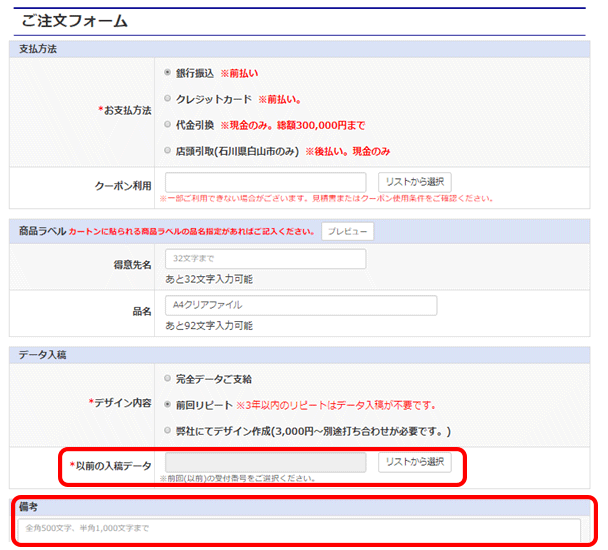Image resolution: width=608 pixels, height=550 pixels.
Task: Select 代金引換 cash on delivery option
Action: pos(167,125)
